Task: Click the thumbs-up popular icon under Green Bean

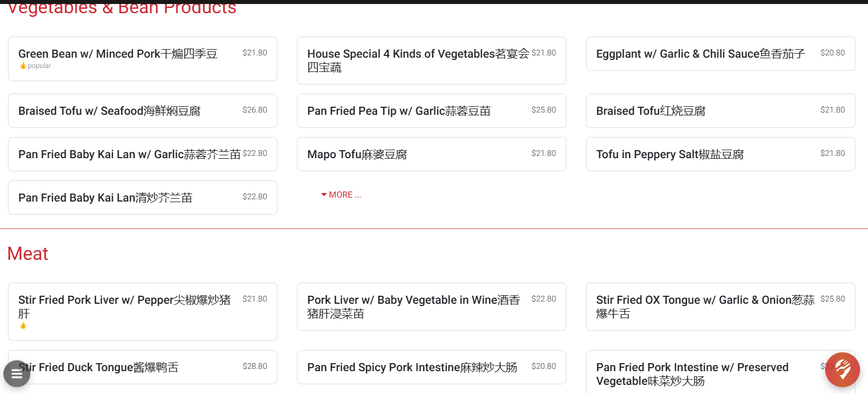Action: click(23, 66)
